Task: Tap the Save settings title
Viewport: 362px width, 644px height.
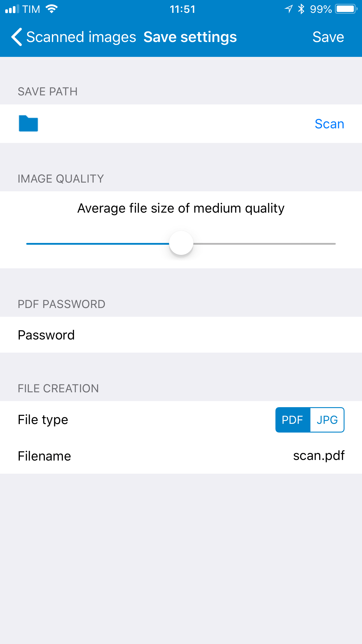Action: [190, 37]
